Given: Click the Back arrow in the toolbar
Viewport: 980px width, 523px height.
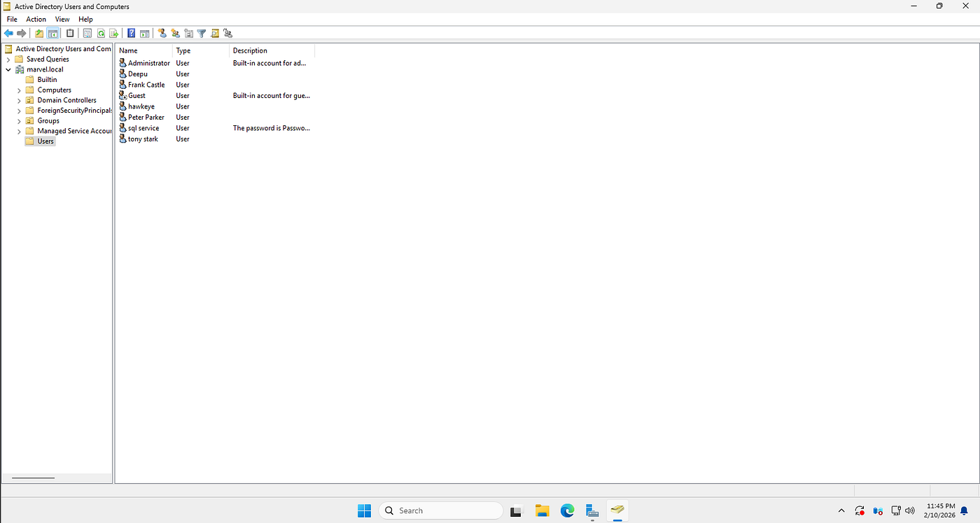Looking at the screenshot, I should click(8, 33).
